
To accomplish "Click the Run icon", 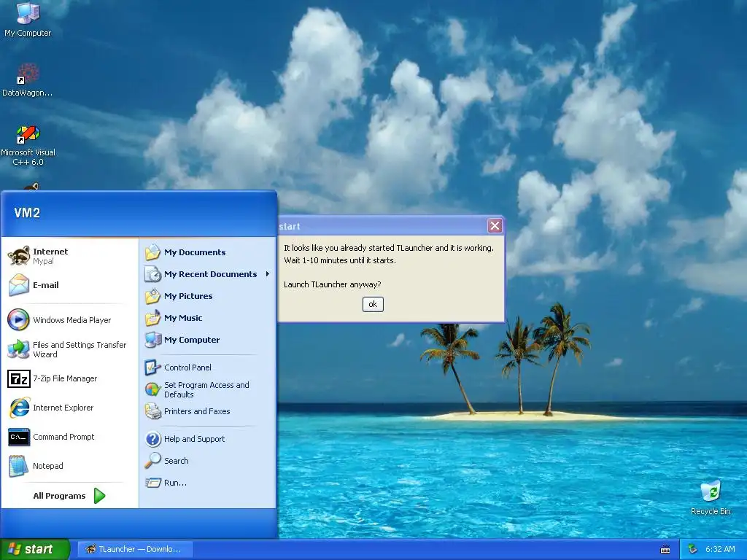I will (153, 483).
